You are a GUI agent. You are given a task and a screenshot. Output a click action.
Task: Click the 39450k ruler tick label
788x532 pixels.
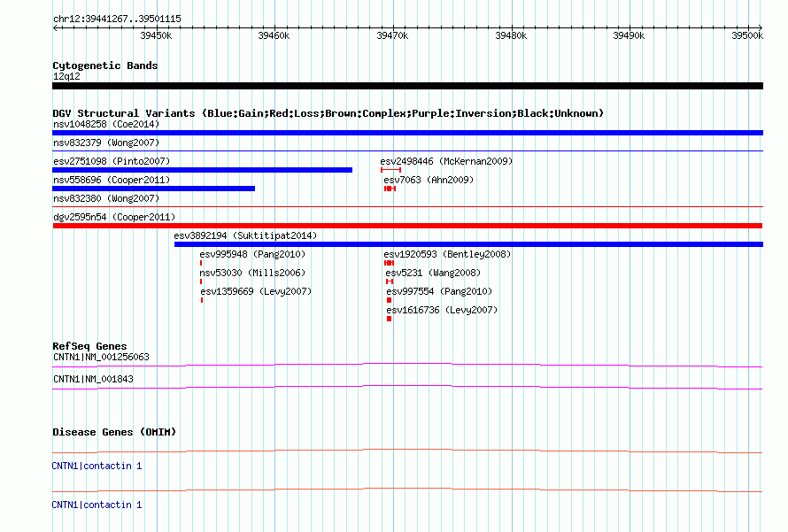point(156,35)
